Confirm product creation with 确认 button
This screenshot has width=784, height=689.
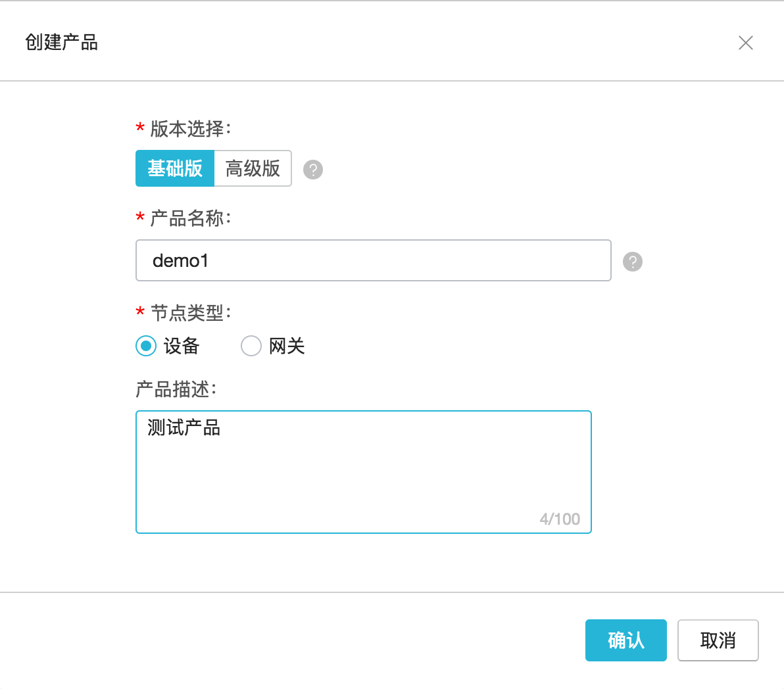(625, 640)
